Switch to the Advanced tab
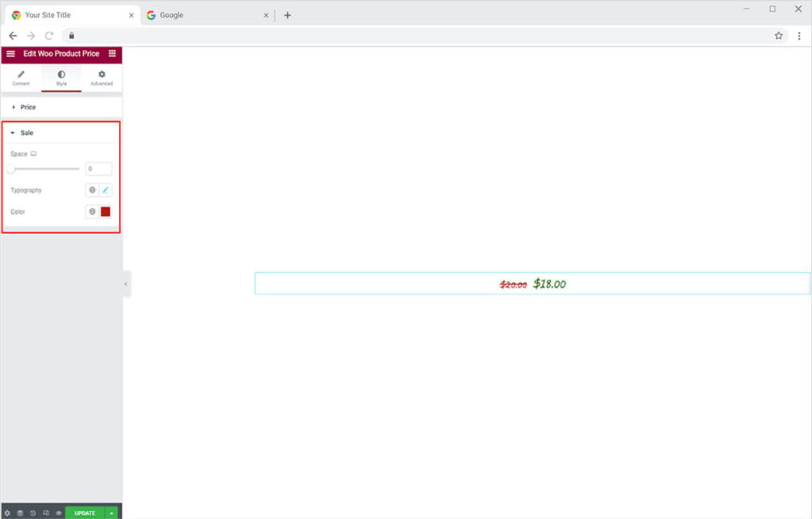The height and width of the screenshot is (519, 812). pos(101,78)
